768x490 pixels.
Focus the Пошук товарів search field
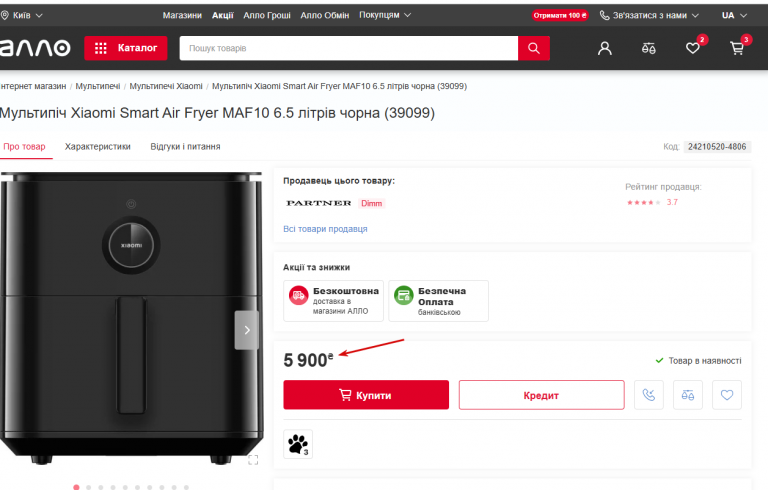(x=349, y=48)
